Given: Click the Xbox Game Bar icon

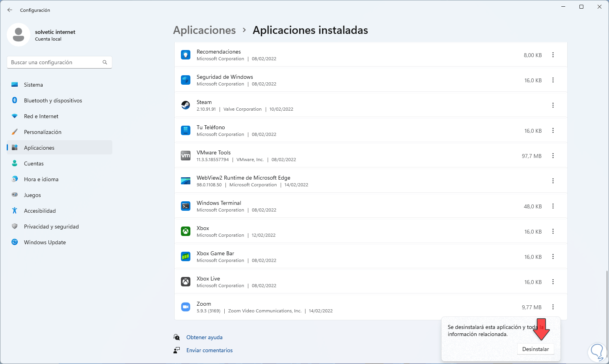Looking at the screenshot, I should point(186,256).
